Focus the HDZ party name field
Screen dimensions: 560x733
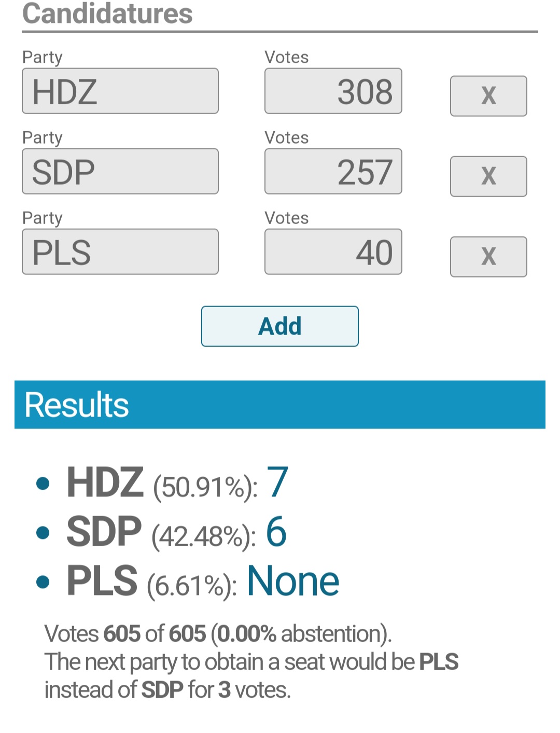(x=120, y=91)
